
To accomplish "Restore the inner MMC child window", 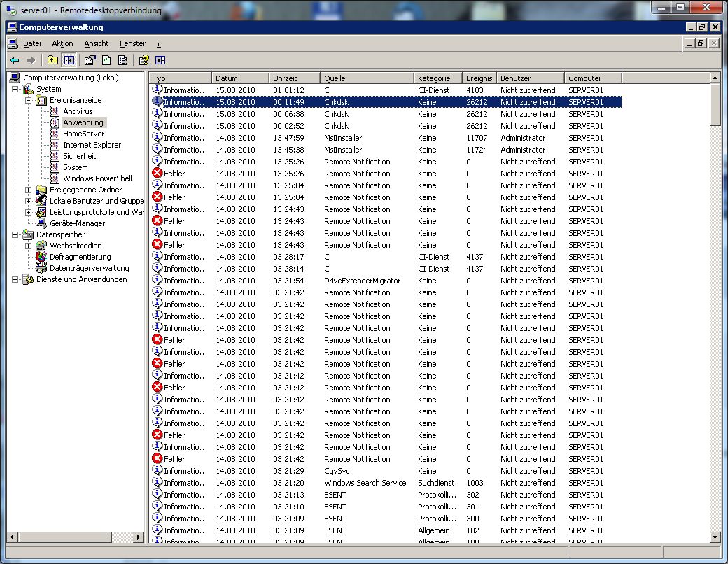I will click(x=701, y=43).
